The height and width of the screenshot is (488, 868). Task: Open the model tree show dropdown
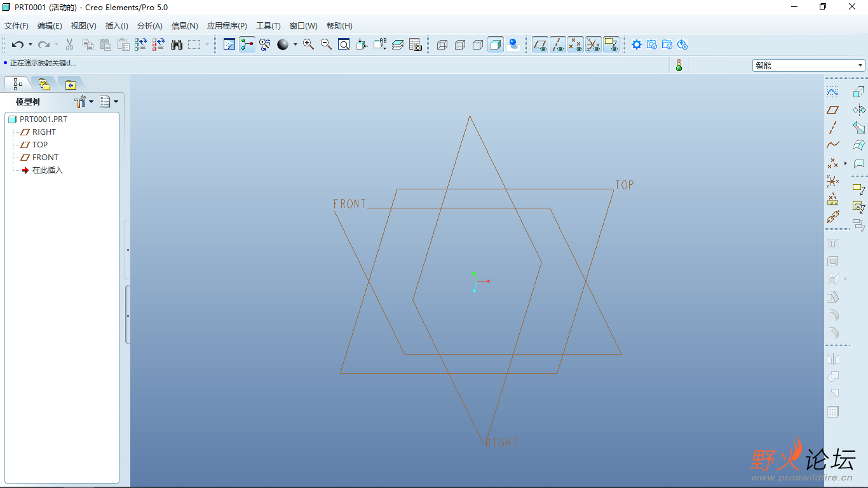pyautogui.click(x=109, y=102)
